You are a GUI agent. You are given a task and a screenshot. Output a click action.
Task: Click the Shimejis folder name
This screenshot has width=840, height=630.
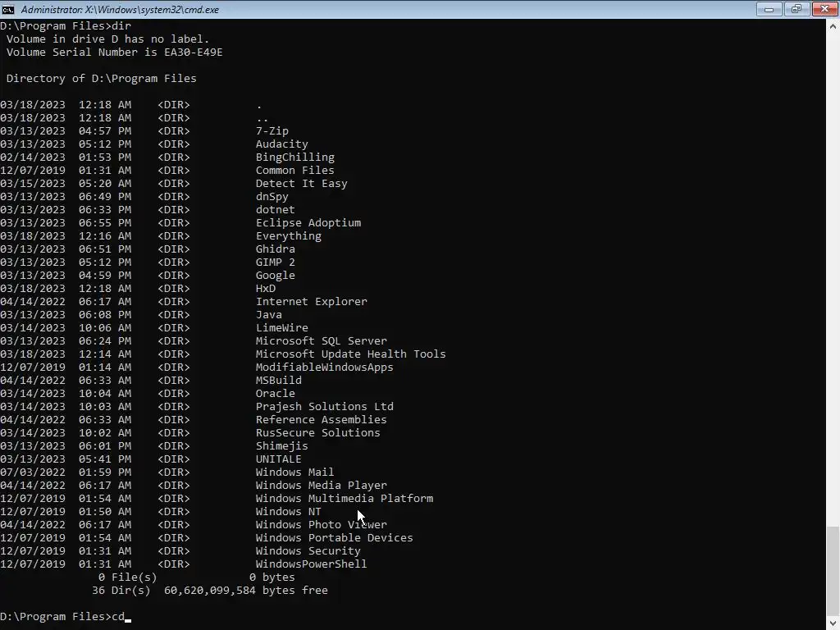282,445
